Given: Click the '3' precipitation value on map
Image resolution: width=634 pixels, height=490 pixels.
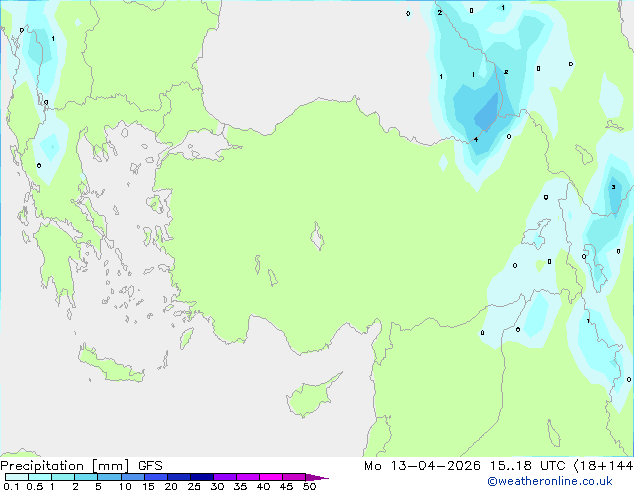Looking at the screenshot, I should pos(613,187).
